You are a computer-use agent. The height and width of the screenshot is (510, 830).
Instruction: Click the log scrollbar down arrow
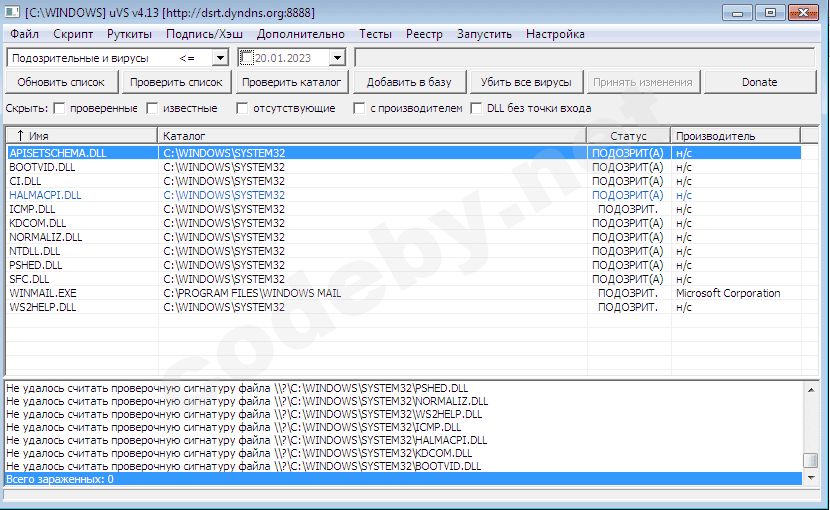[811, 478]
